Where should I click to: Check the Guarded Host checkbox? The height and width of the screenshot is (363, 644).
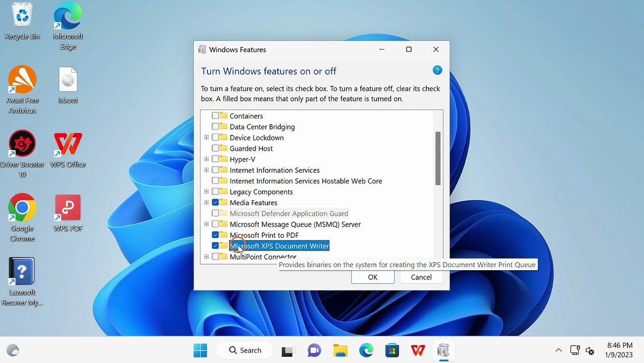pyautogui.click(x=215, y=148)
